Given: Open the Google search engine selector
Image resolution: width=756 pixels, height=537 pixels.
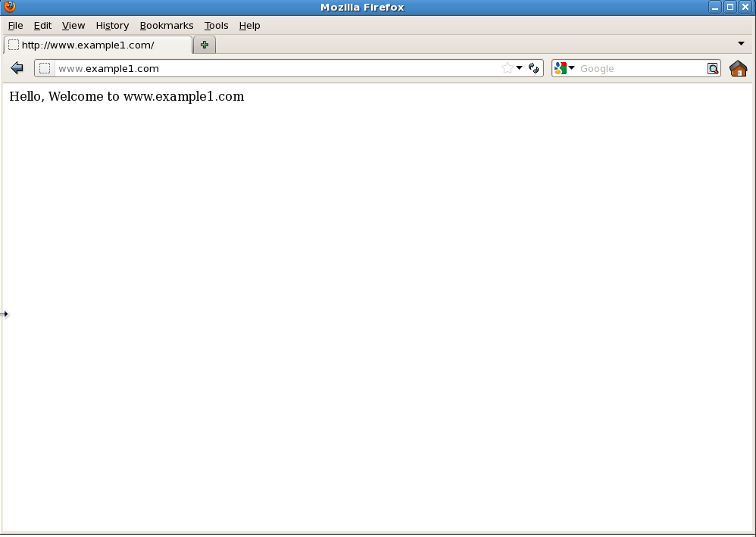Looking at the screenshot, I should point(564,68).
